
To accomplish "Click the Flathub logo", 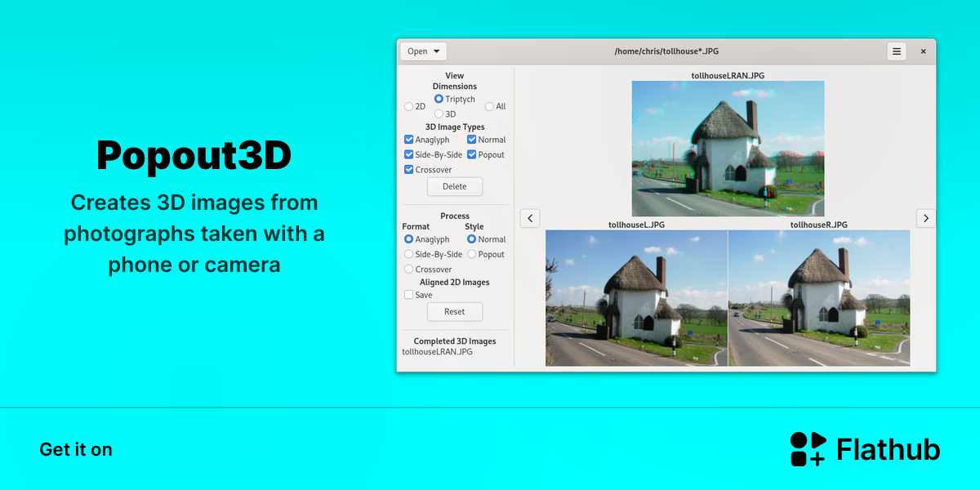I will tap(865, 449).
